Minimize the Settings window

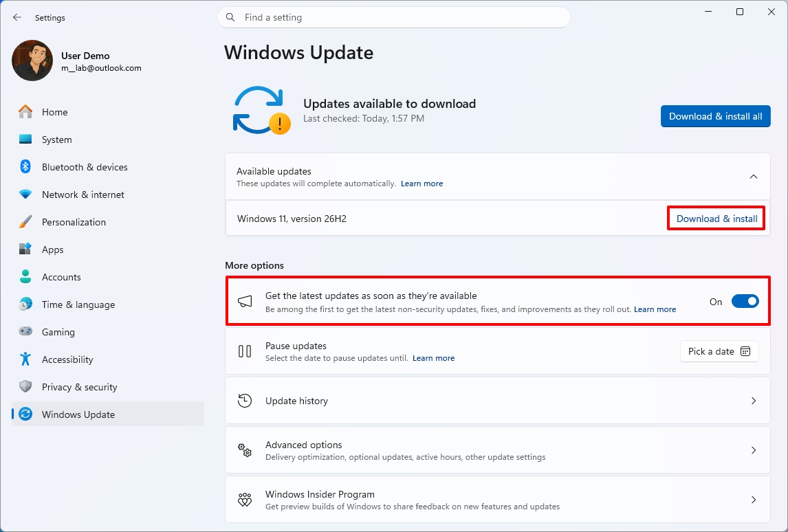pos(708,12)
